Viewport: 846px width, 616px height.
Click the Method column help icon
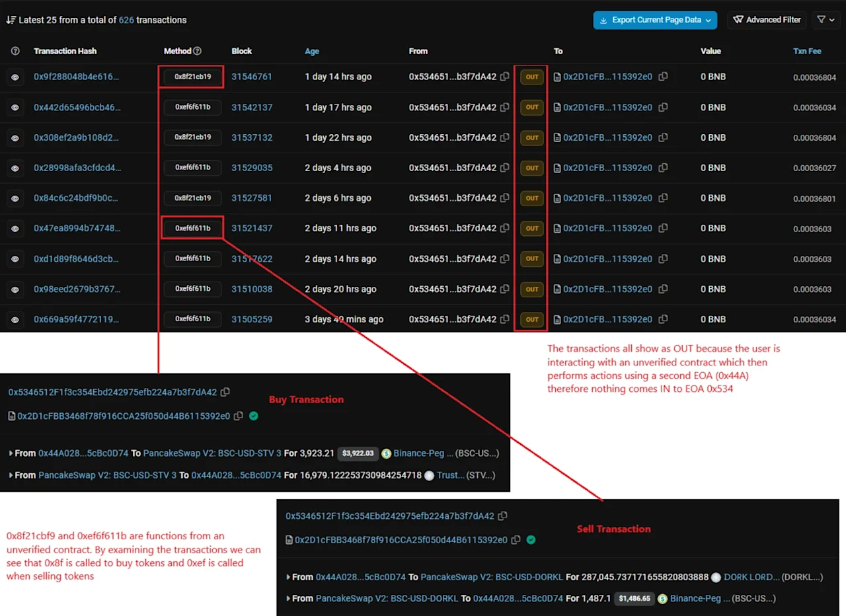click(197, 51)
